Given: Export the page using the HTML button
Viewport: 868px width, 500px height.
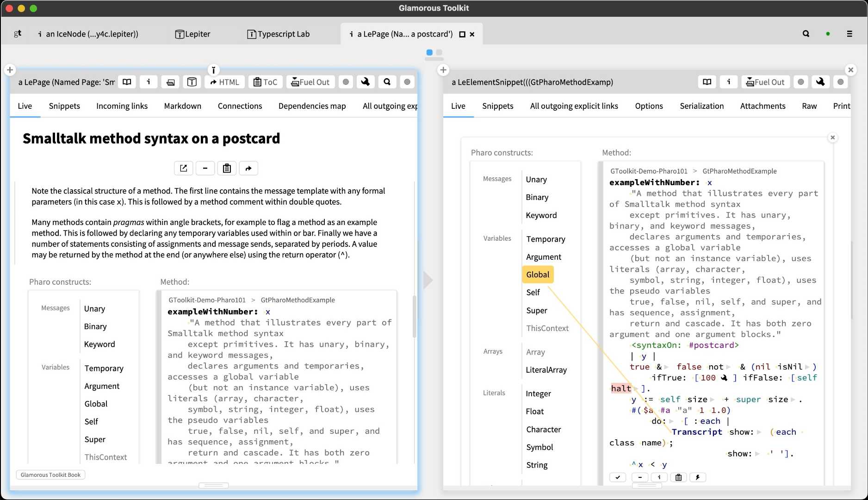Looking at the screenshot, I should 224,82.
